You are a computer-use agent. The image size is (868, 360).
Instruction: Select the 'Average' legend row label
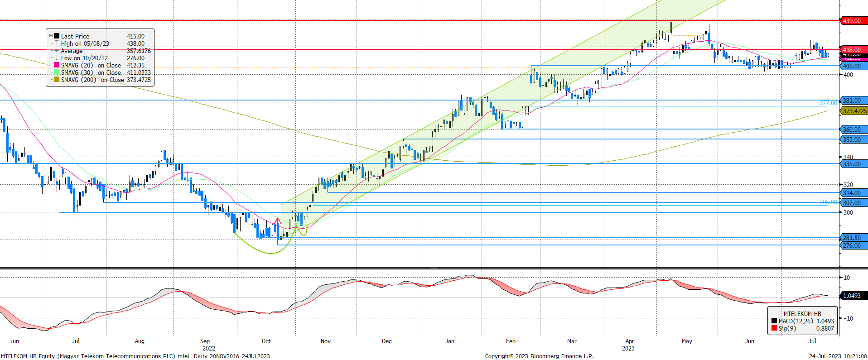(x=72, y=51)
